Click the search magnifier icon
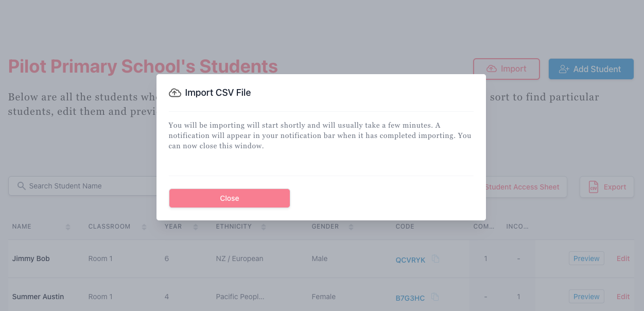This screenshot has width=644, height=311. [22, 186]
